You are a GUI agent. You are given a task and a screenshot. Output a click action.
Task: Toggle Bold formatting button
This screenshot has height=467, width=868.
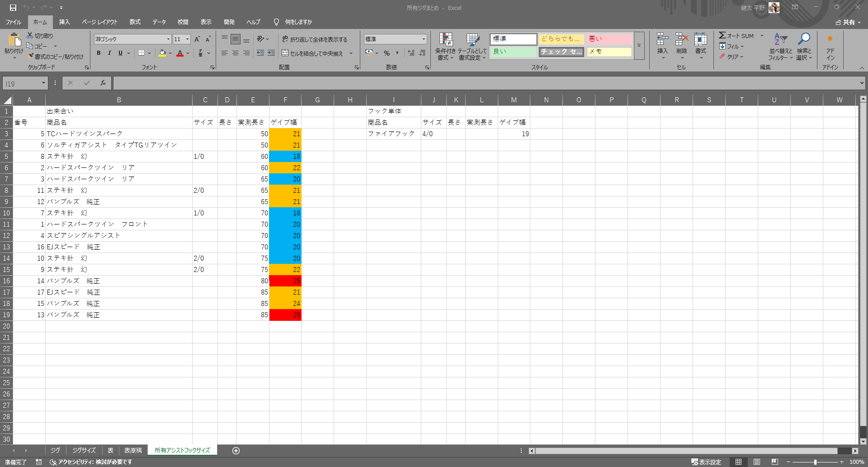click(99, 53)
